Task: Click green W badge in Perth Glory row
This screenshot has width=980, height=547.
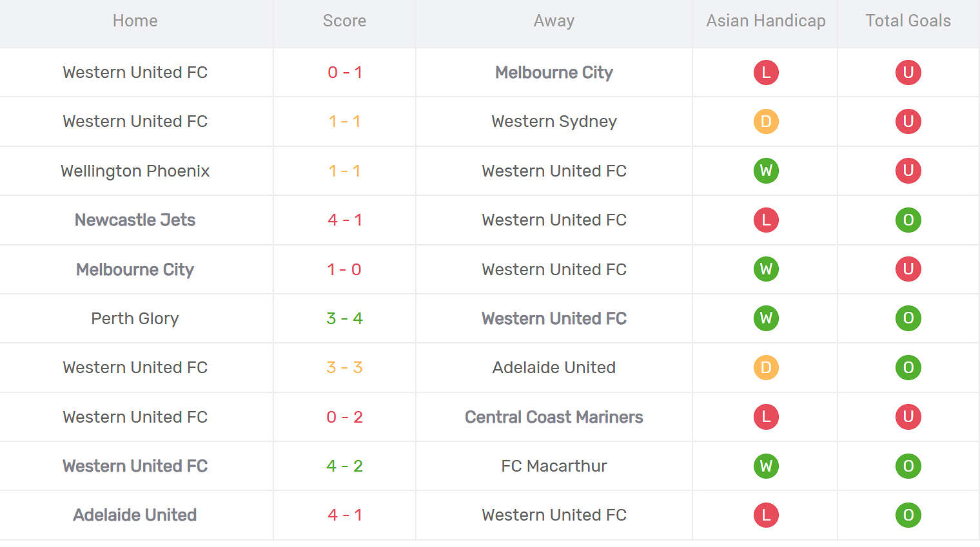Action: tap(766, 318)
